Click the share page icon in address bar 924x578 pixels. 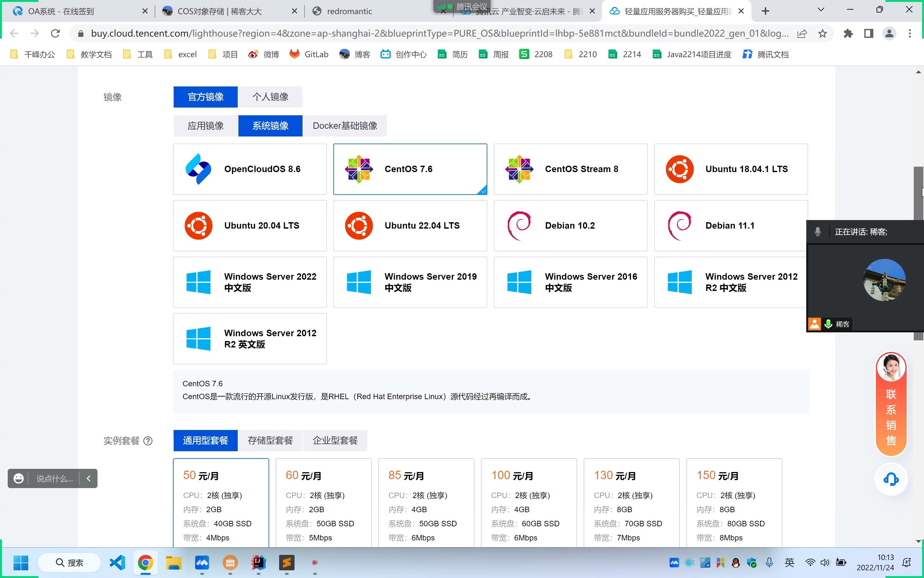click(802, 34)
